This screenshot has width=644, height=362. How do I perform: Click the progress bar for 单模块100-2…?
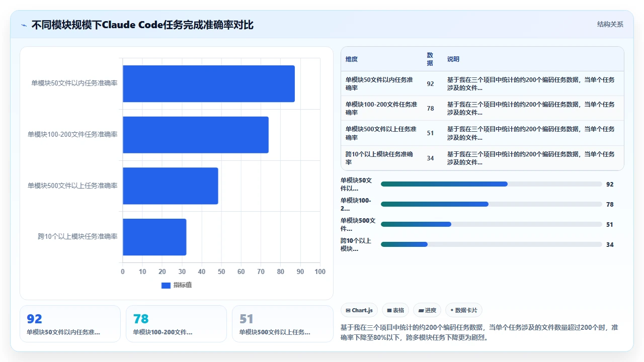click(x=492, y=204)
